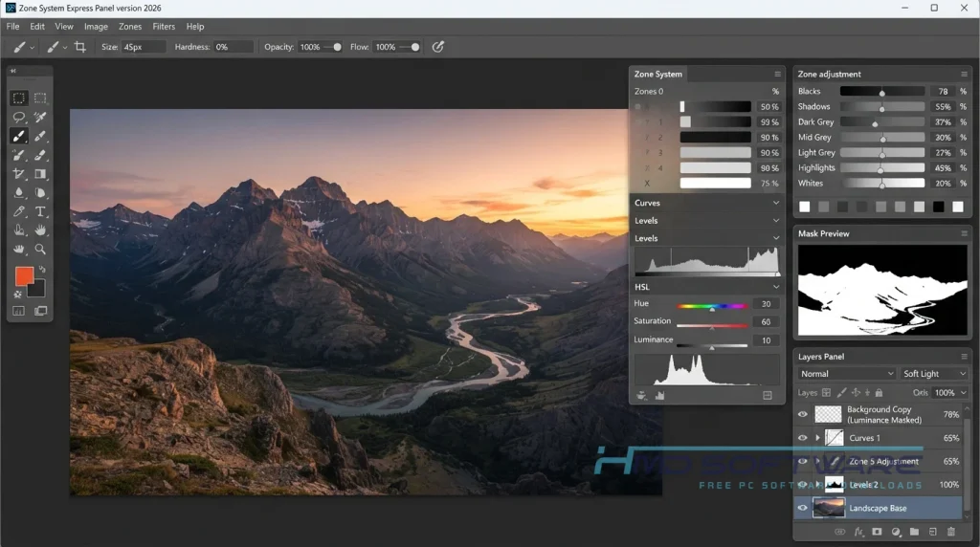This screenshot has width=980, height=547.
Task: Click the airbrush/pressure icon after Flow
Action: tap(438, 47)
